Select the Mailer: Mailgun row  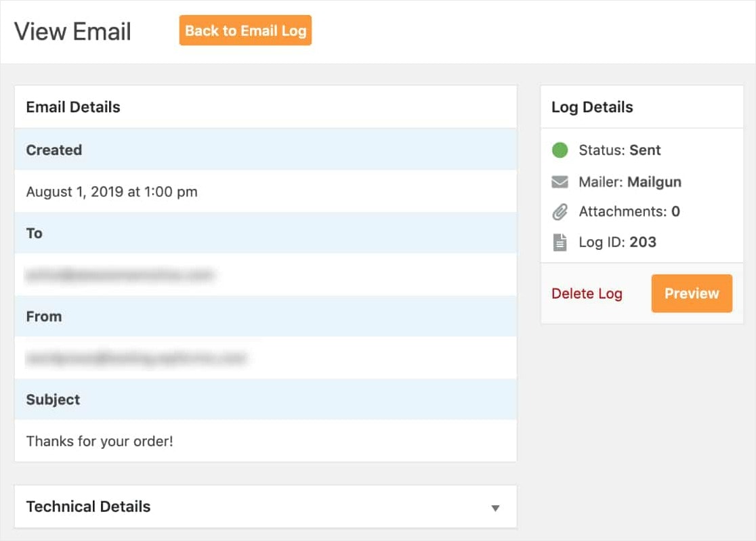(630, 181)
